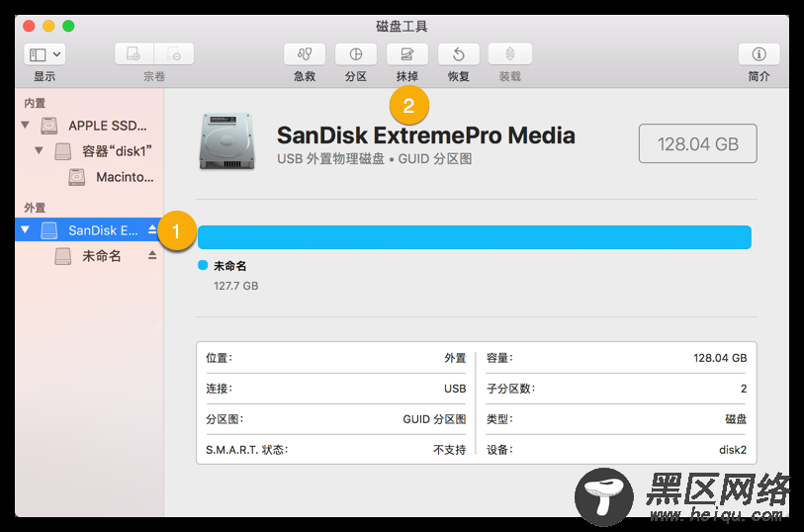This screenshot has height=532, width=804.
Task: Click the SanDisk ExtremePro Media title
Action: 425,135
